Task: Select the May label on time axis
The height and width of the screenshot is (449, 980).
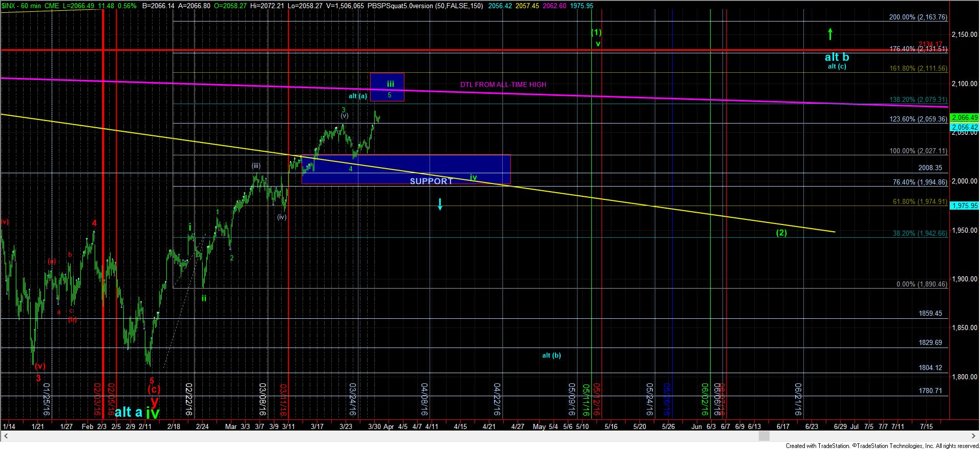Action: pos(539,426)
